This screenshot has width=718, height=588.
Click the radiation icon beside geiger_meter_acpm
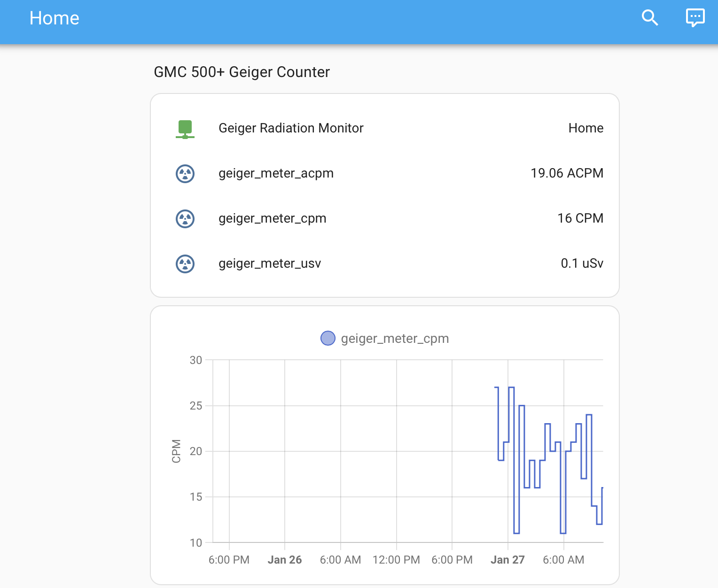pyautogui.click(x=185, y=174)
